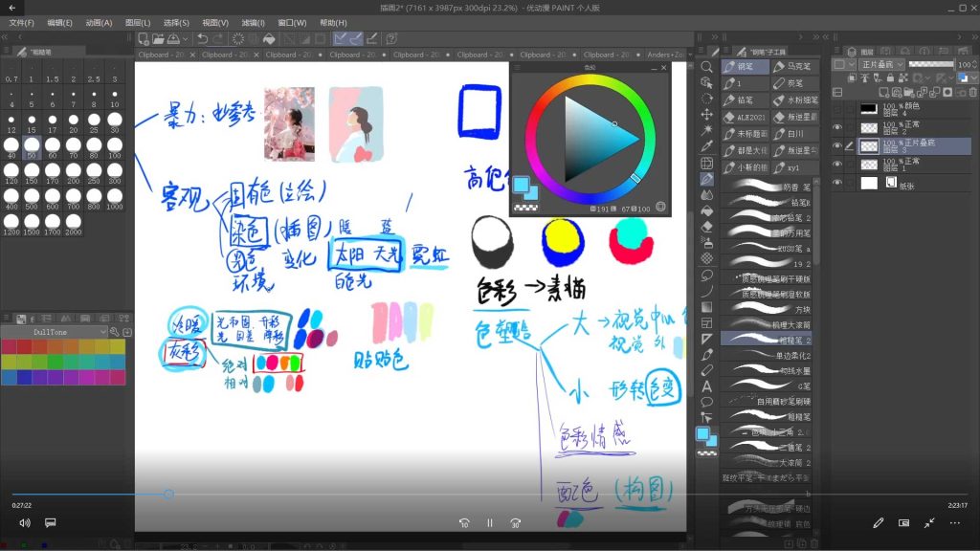Collapse the left palette dock double arrow
The width and height of the screenshot is (980, 551).
click(5, 37)
